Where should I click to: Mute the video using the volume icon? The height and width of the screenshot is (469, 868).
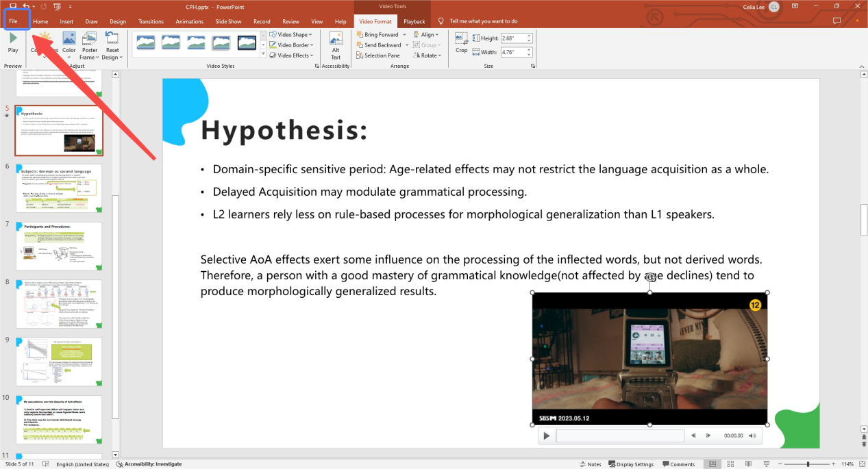tap(752, 435)
